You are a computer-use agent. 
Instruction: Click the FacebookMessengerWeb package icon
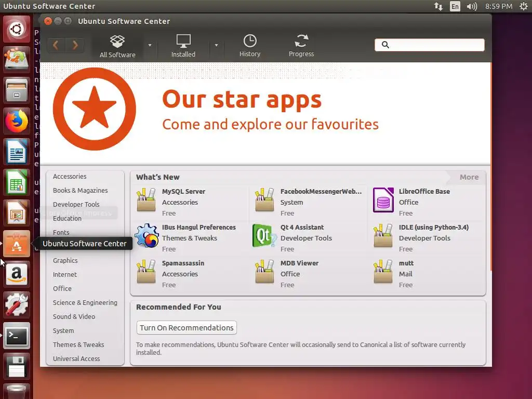(264, 200)
